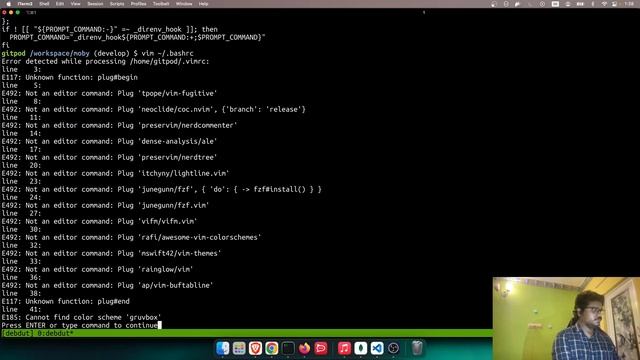Open Music app from the dock
This screenshot has width=640, height=360.
pyautogui.click(x=344, y=348)
